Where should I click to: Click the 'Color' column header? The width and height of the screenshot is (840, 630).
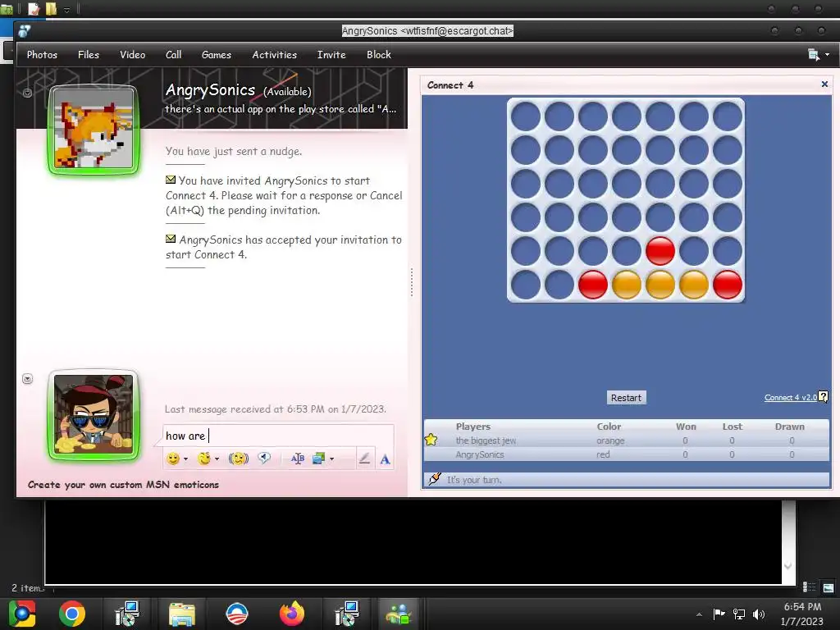click(609, 427)
